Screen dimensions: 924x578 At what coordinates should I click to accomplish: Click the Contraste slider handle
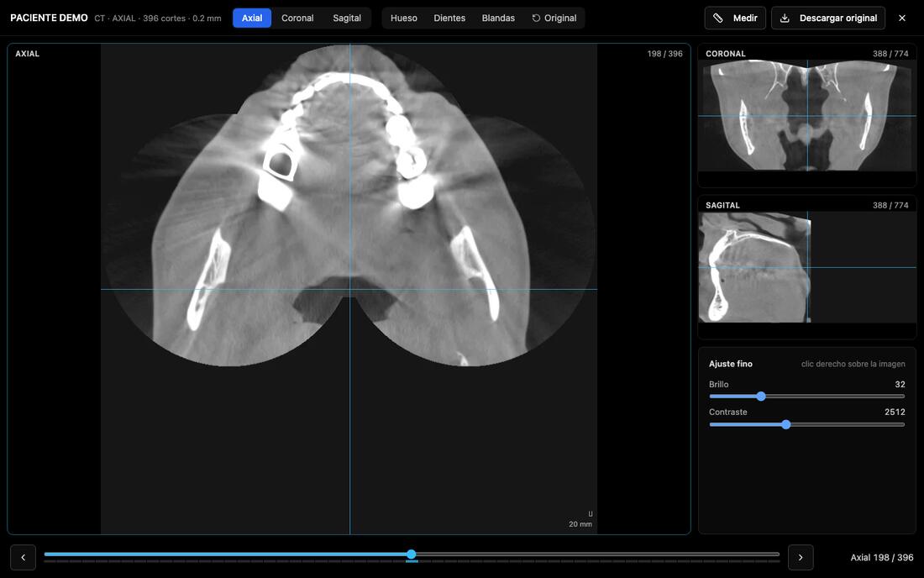coord(785,425)
